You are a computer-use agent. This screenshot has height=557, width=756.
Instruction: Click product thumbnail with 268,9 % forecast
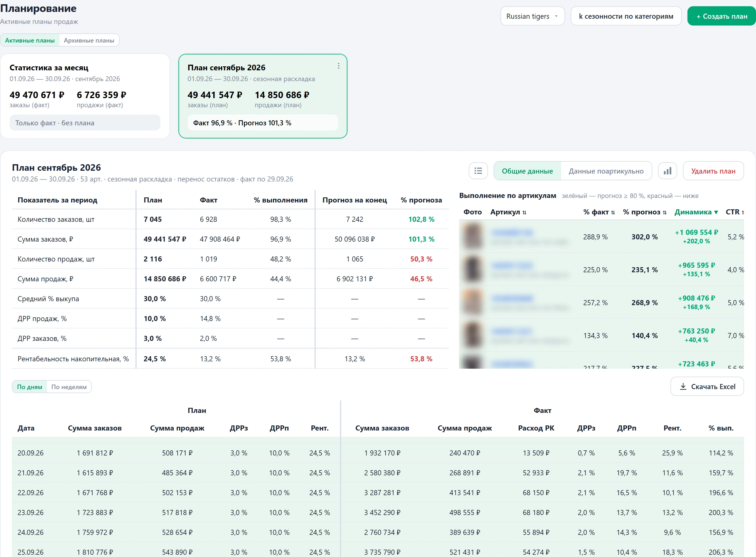(472, 302)
